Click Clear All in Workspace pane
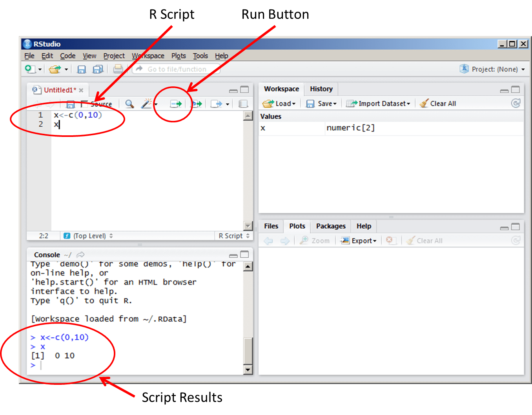The width and height of the screenshot is (532, 415). (438, 104)
